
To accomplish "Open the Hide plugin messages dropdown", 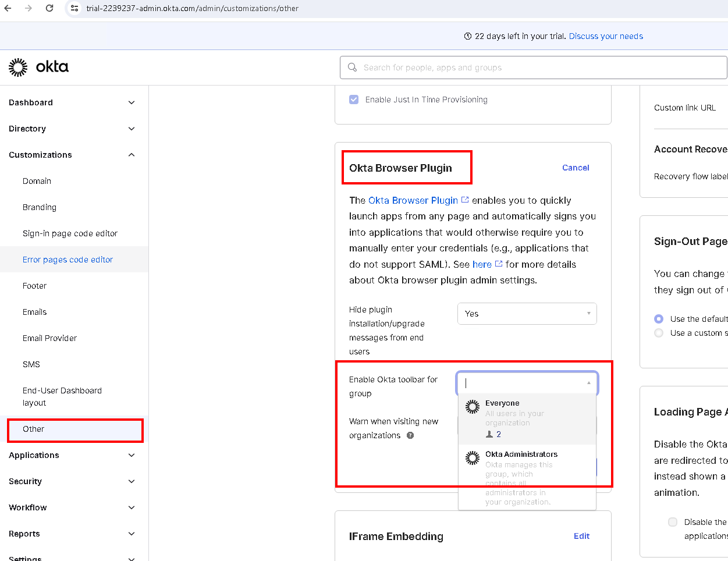I will point(527,314).
